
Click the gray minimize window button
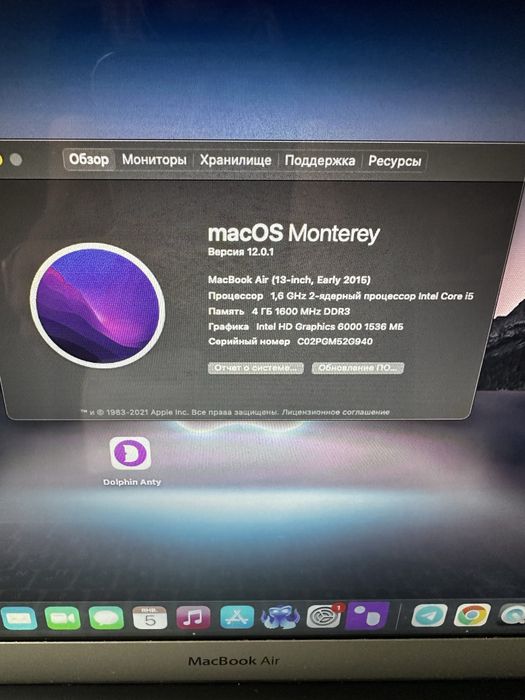click(x=16, y=159)
